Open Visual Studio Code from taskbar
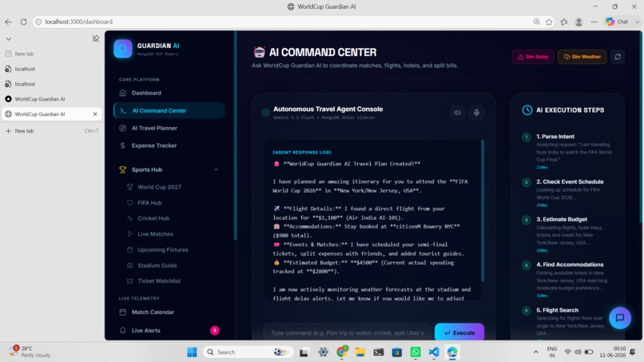The image size is (644, 362). click(x=434, y=352)
